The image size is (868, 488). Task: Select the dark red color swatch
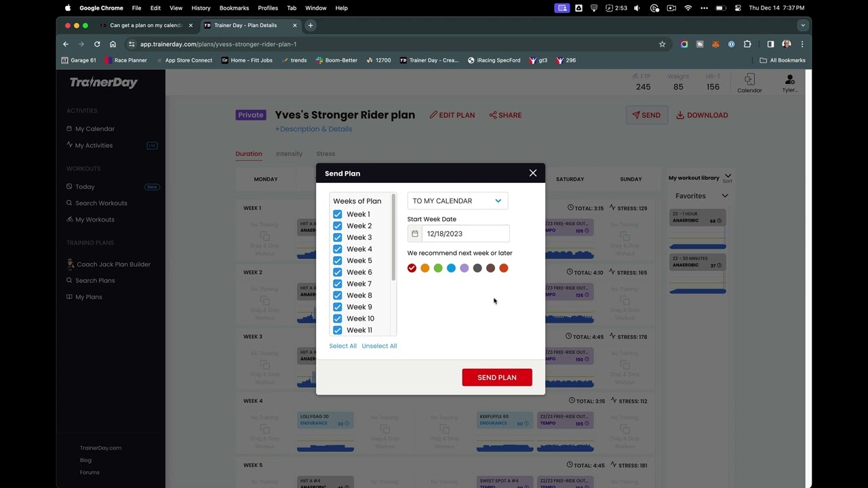[412, 268]
